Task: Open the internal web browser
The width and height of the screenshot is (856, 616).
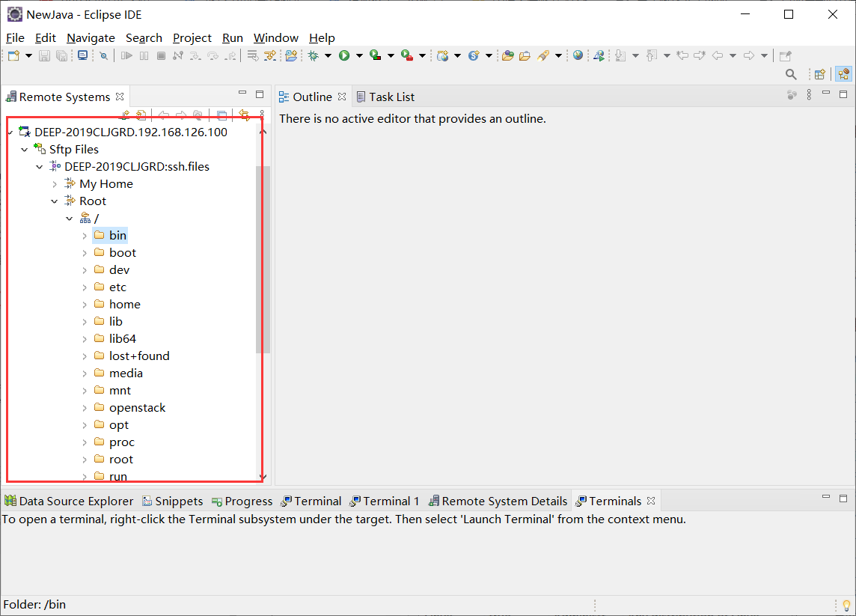Action: click(x=576, y=55)
